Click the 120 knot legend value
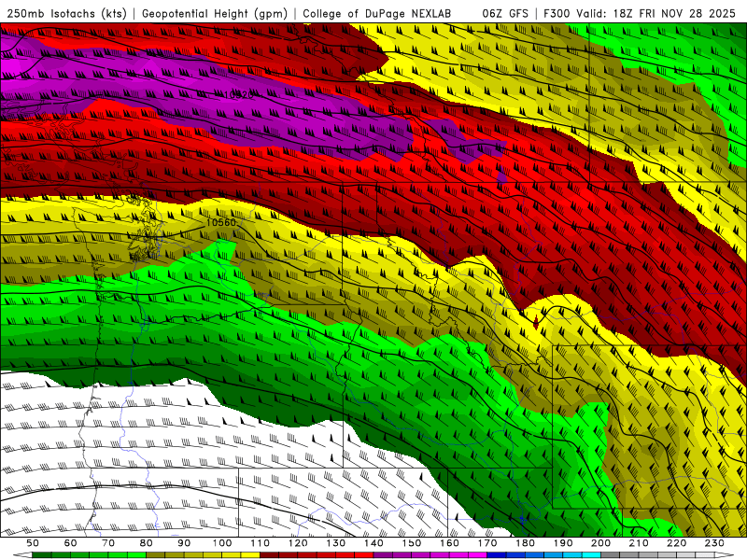The width and height of the screenshot is (747, 560). (x=298, y=543)
